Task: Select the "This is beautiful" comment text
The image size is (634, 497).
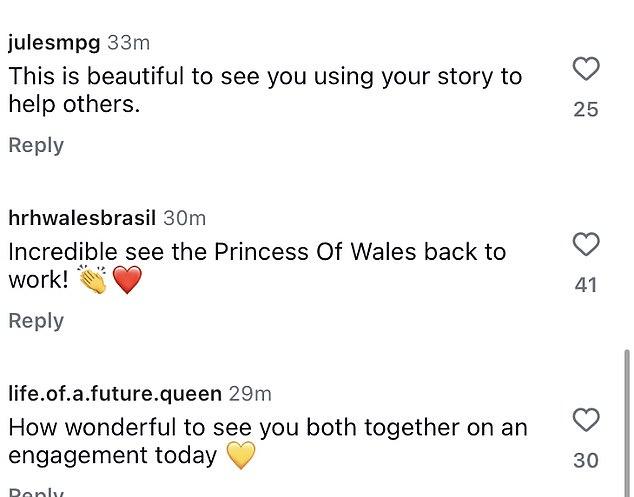Action: 265,90
